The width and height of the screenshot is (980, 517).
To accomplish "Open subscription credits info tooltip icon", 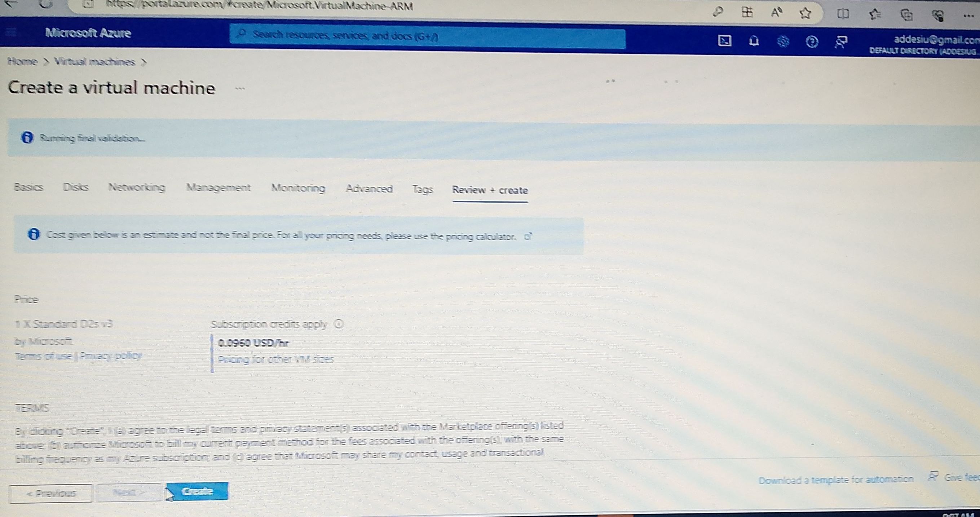I will 339,324.
